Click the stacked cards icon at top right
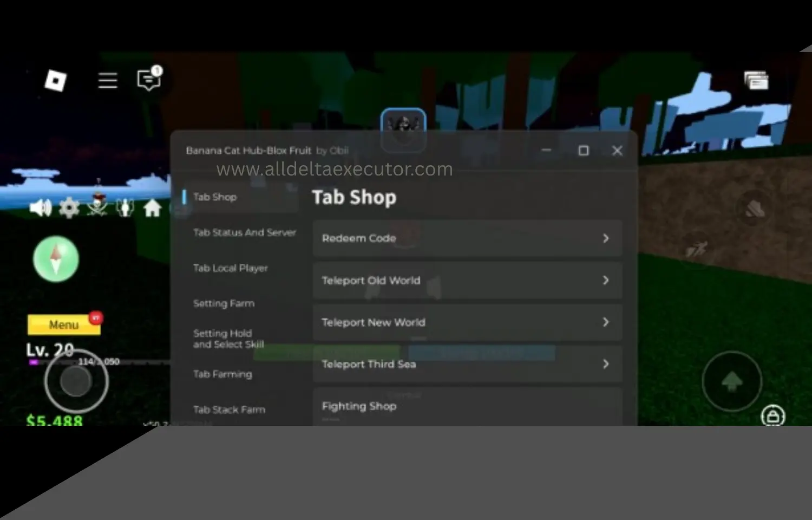The width and height of the screenshot is (812, 520). (x=756, y=80)
